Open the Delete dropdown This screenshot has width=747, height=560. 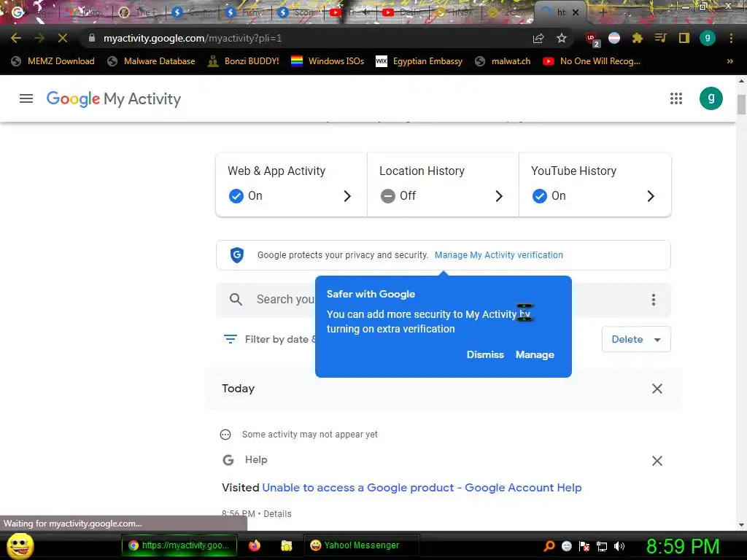636,339
